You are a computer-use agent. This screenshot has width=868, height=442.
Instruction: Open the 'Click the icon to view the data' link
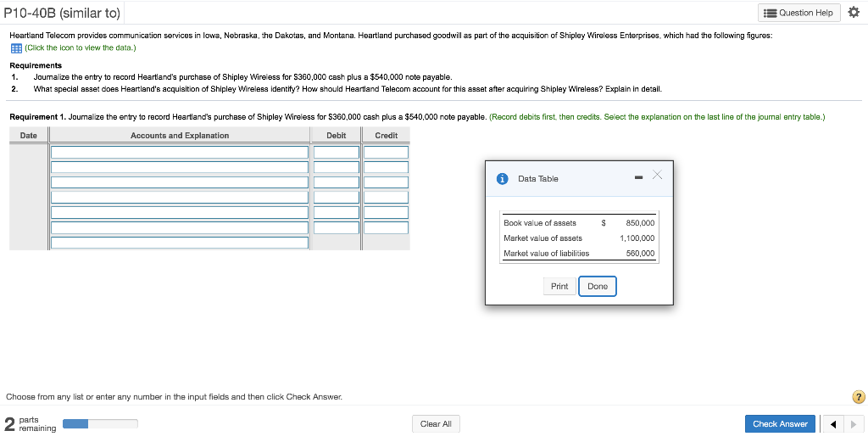click(81, 48)
